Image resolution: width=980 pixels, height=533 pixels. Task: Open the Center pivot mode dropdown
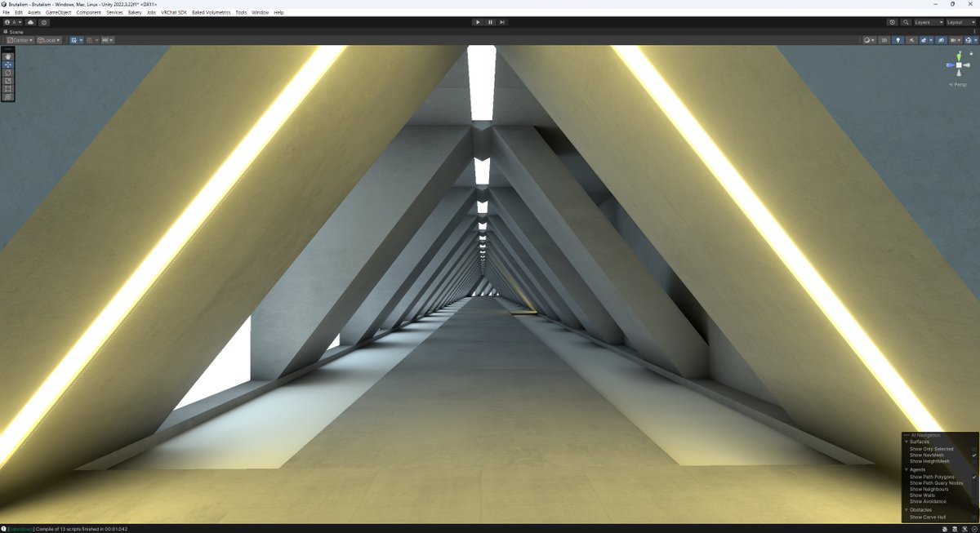pyautogui.click(x=20, y=40)
